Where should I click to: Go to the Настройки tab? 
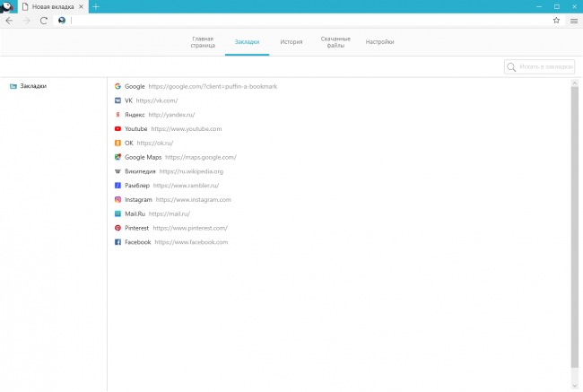click(379, 42)
